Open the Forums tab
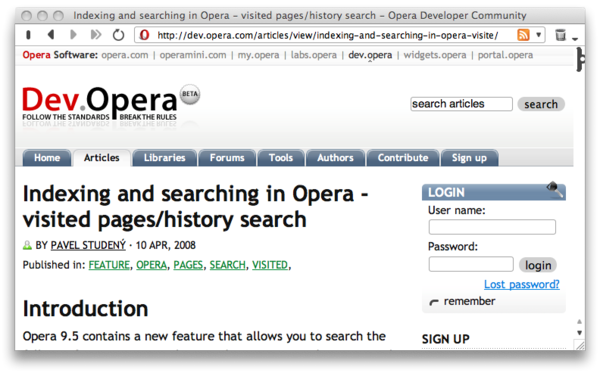Screen dimensions: 600x373 227,158
